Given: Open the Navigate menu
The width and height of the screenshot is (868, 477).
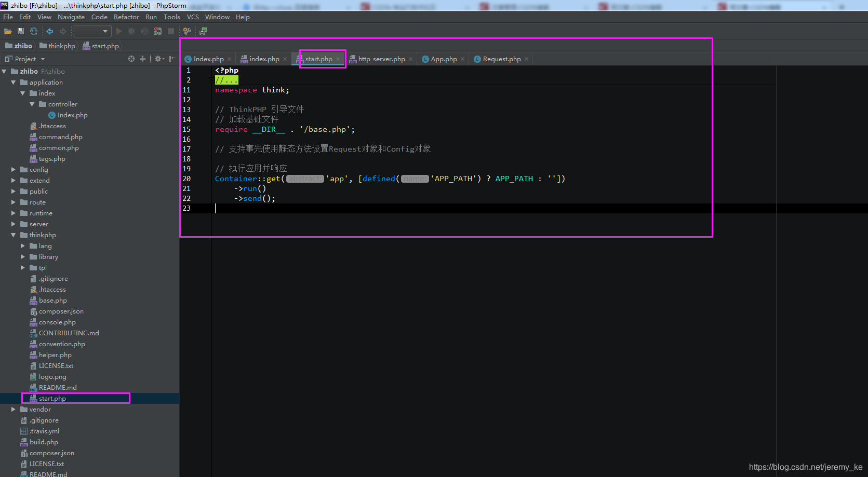Looking at the screenshot, I should [x=71, y=17].
